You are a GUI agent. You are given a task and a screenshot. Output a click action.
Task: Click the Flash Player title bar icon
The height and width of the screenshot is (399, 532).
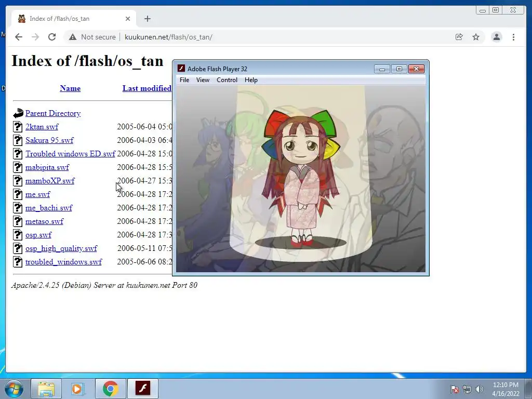pyautogui.click(x=181, y=69)
